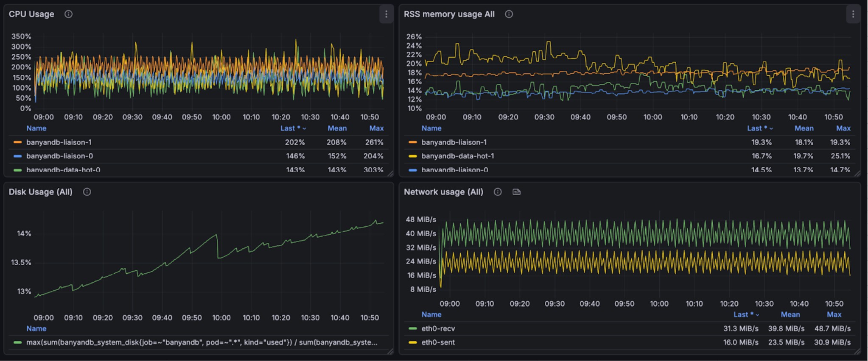Screen dimensions: 868x361
Task: Toggle banyandb-data-hot-1 series in RSS legend
Action: pyautogui.click(x=457, y=156)
